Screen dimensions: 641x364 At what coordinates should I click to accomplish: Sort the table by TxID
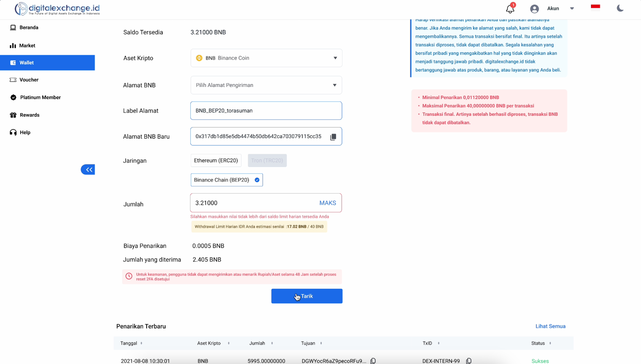coord(439,343)
